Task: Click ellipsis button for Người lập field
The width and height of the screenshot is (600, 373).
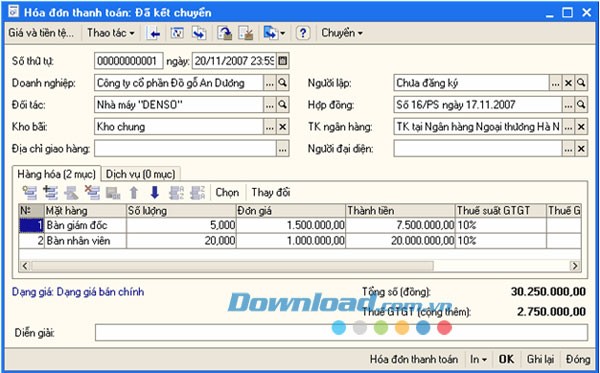Action: point(556,83)
